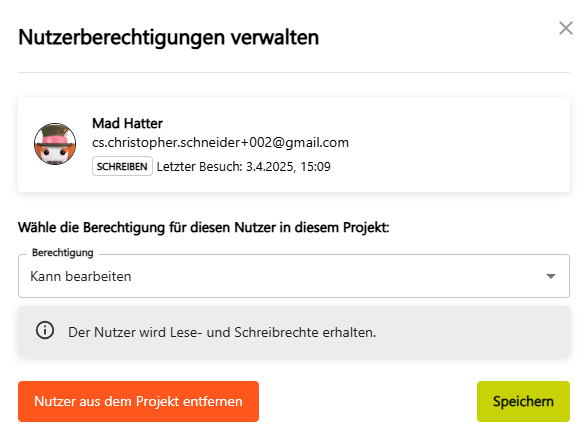Click the small Berechtigung field label
581x429 pixels.
coord(63,253)
